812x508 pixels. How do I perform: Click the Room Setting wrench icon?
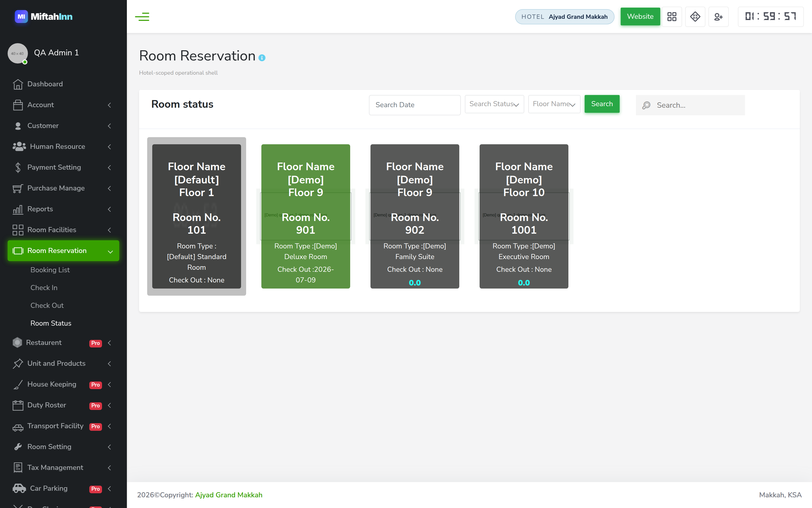pyautogui.click(x=18, y=447)
